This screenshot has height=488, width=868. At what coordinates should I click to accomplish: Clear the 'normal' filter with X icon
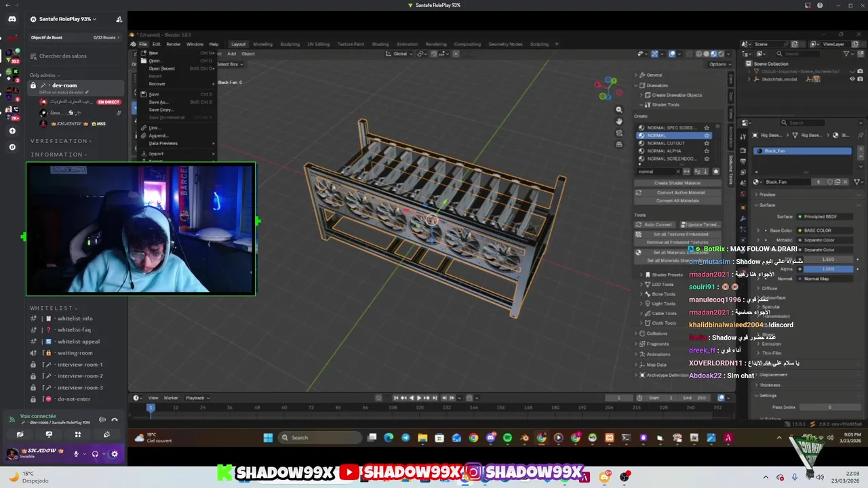click(x=677, y=171)
